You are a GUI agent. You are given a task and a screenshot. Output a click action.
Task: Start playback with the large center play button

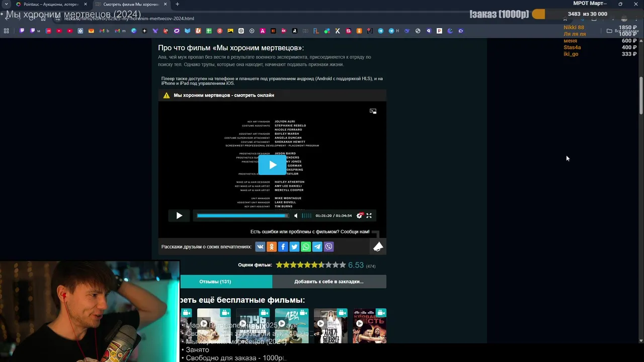[272, 165]
